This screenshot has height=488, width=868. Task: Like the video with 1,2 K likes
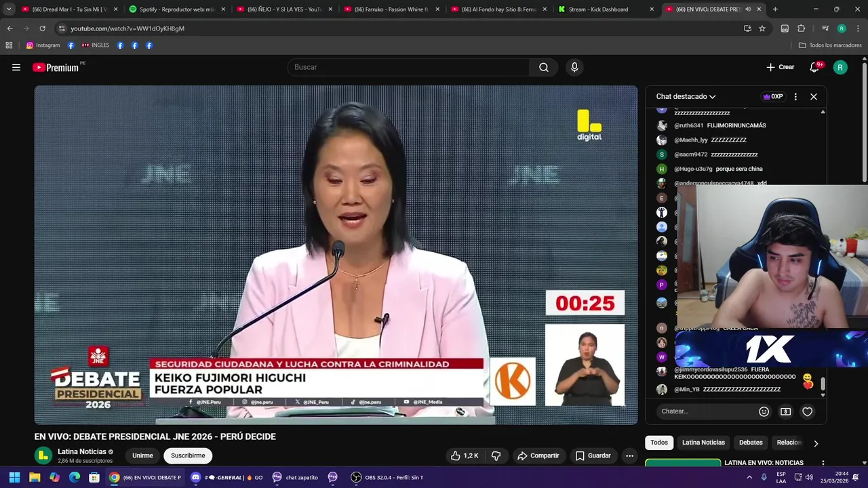coord(465,455)
